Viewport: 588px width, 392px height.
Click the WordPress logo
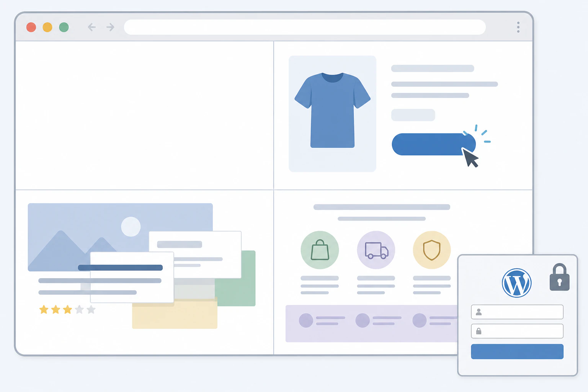tap(516, 283)
